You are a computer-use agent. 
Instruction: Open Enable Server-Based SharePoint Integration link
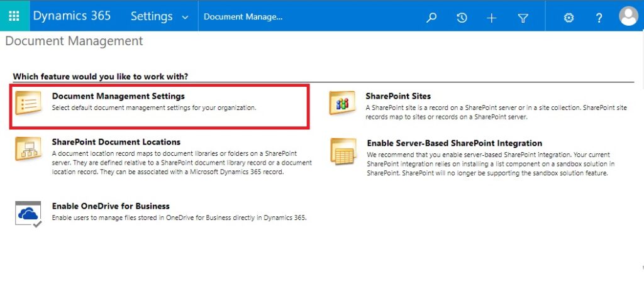[x=454, y=143]
